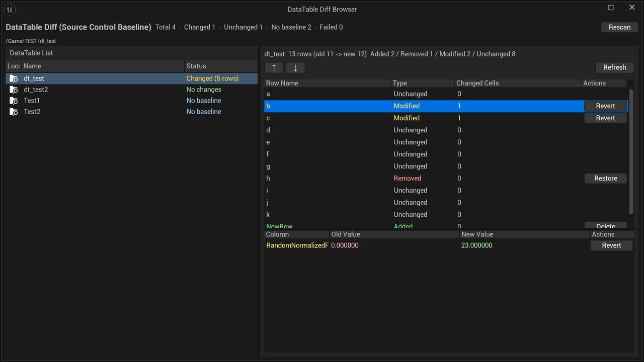
Task: Click 'No baseline' status of Test2
Action: click(204, 112)
